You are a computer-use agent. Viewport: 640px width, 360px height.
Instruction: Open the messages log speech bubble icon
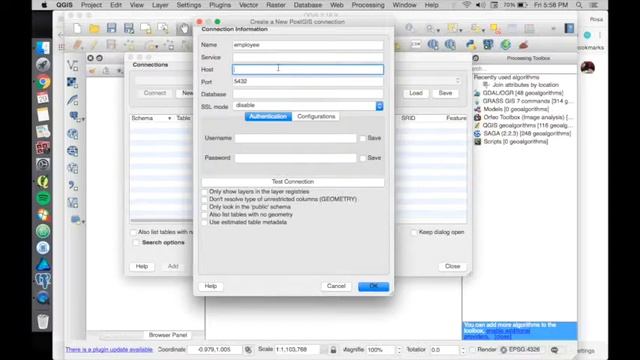[554, 350]
